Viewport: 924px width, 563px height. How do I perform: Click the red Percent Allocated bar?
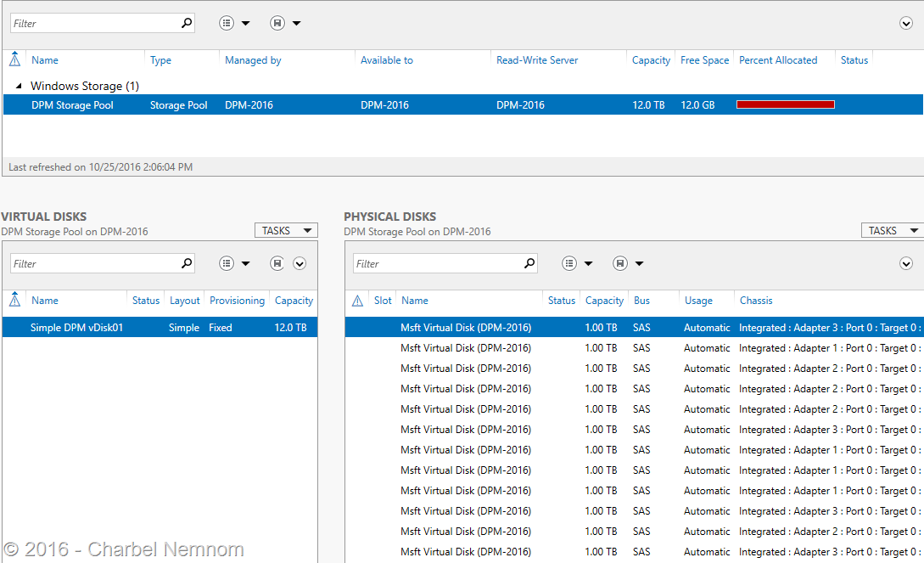coord(786,104)
